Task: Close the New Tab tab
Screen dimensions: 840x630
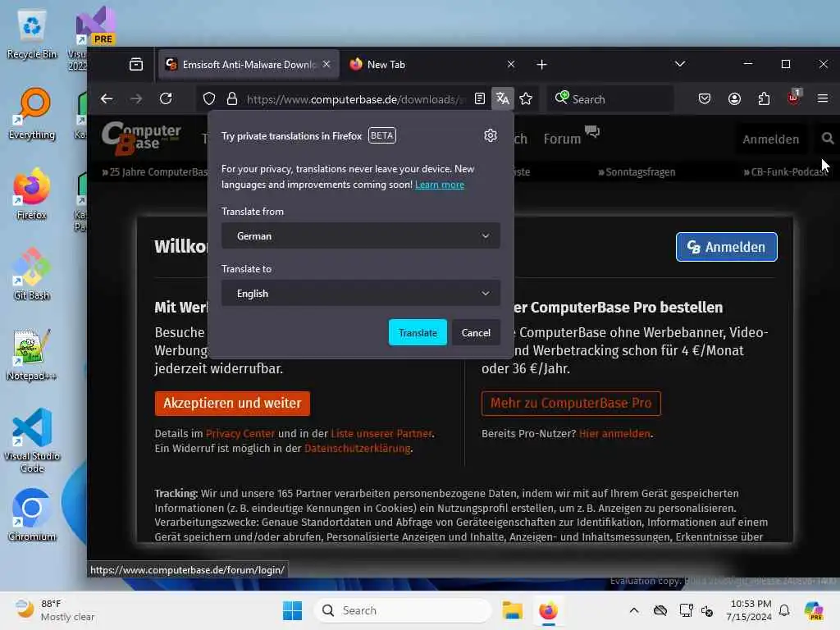Action: coord(510,64)
